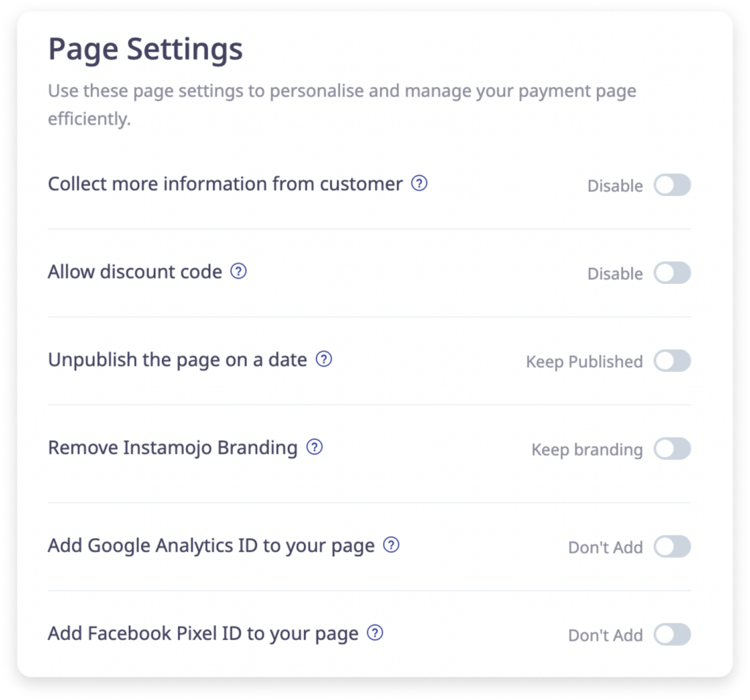Click question mark next to Unpublish the page

pos(324,360)
